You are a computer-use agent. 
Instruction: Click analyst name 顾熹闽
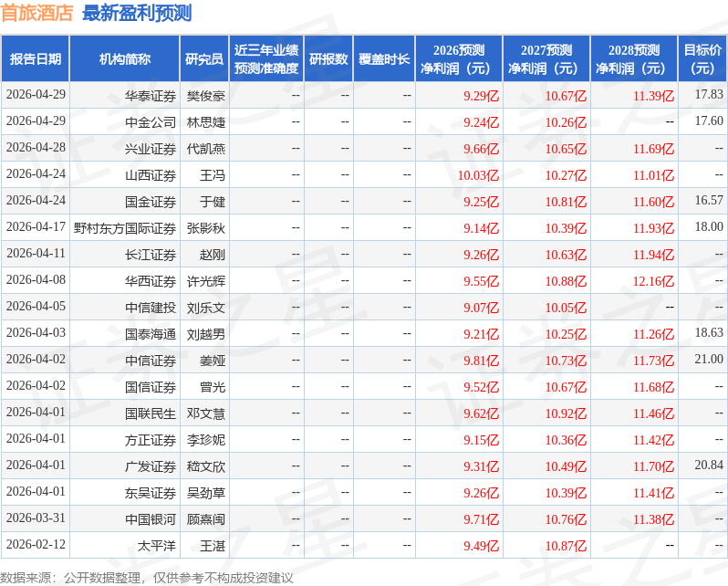(206, 519)
